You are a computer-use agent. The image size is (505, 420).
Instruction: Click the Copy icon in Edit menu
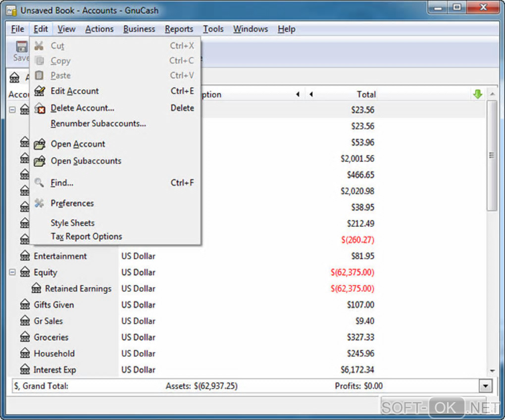[39, 60]
